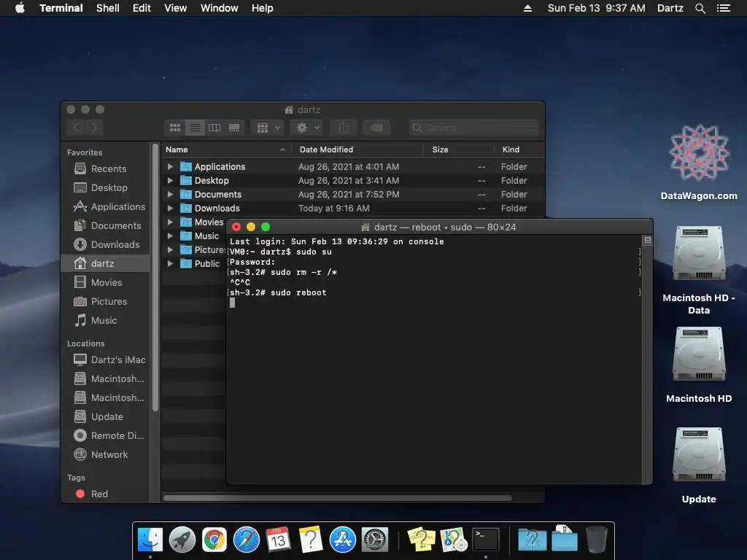Screen dimensions: 747x560
Task: Open the documents folder stack in dock
Action: point(565,539)
